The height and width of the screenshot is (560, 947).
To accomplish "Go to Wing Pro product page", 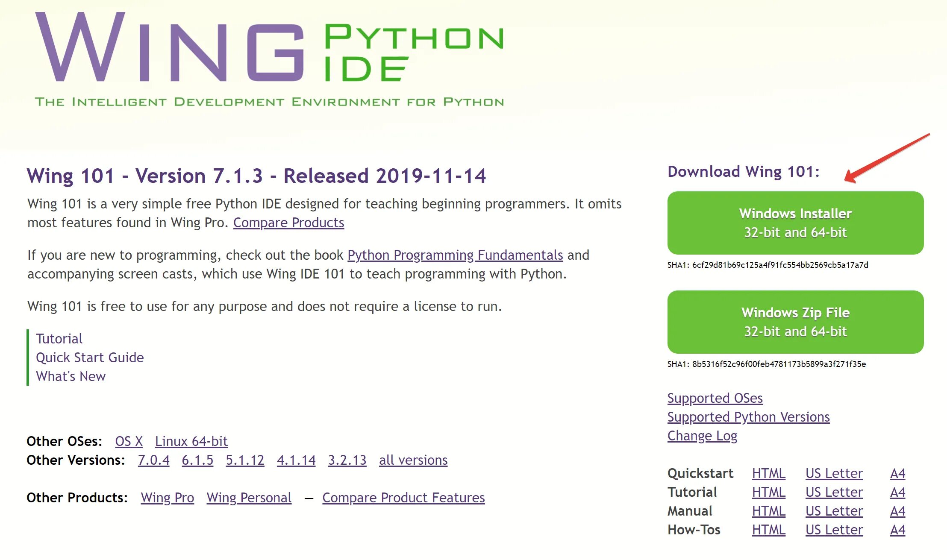I will click(168, 498).
